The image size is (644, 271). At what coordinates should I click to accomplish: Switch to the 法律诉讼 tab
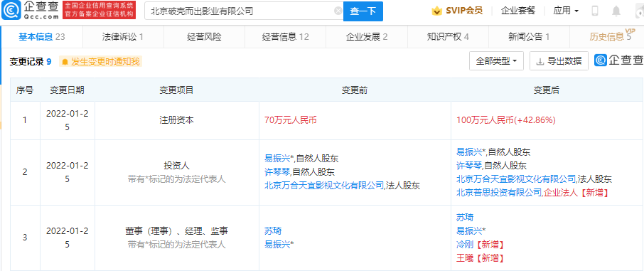tap(123, 37)
